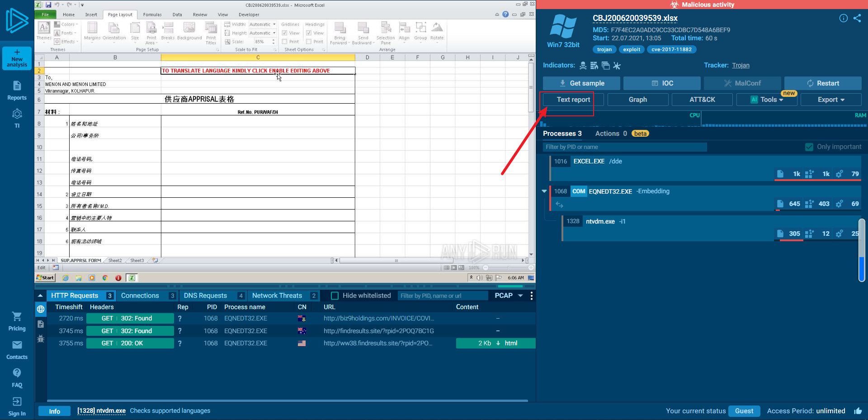
Task: Open the TI threat intelligence icon
Action: click(17, 118)
